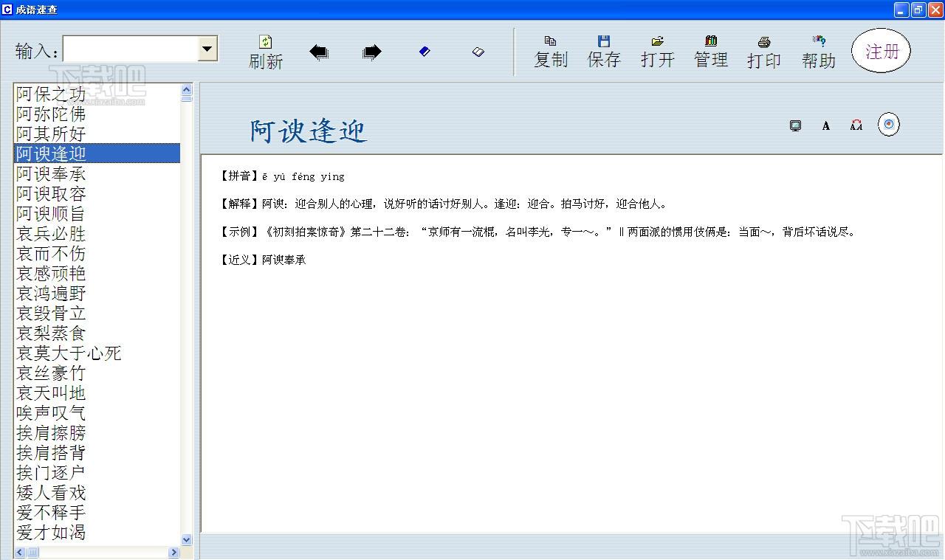Image resolution: width=945 pixels, height=560 pixels.
Task: Click the 保存 save toolbar button
Action: (x=604, y=52)
